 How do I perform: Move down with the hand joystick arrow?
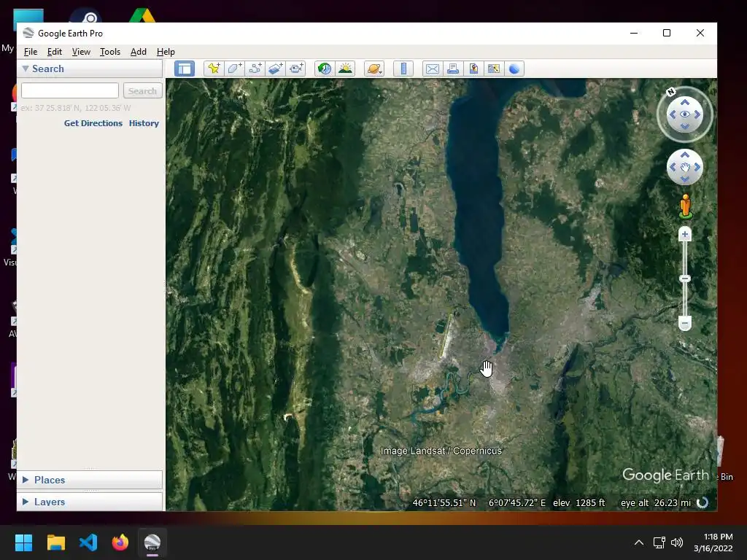684,179
